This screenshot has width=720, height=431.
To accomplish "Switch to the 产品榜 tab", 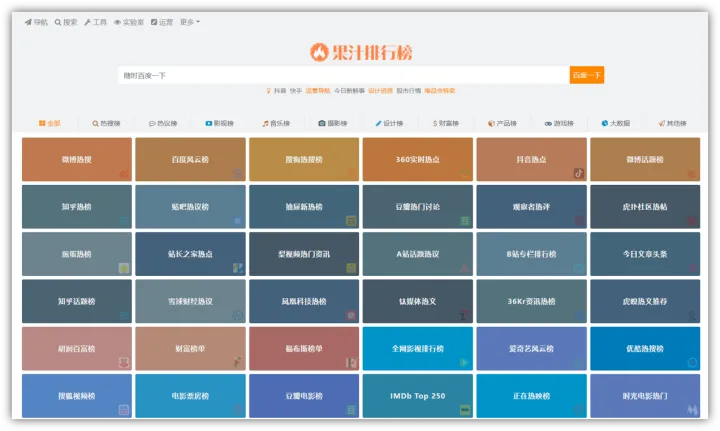I will click(x=502, y=123).
